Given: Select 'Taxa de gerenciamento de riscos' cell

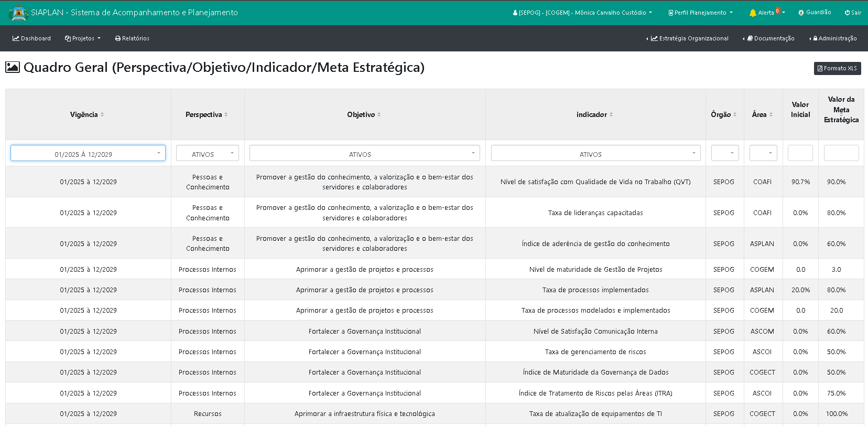Looking at the screenshot, I should pos(595,352).
